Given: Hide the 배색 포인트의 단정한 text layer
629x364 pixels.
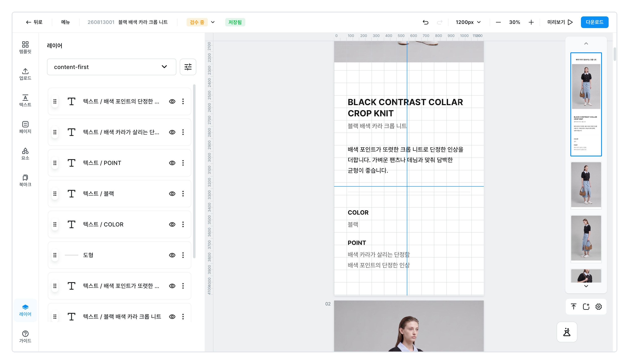Looking at the screenshot, I should [172, 101].
